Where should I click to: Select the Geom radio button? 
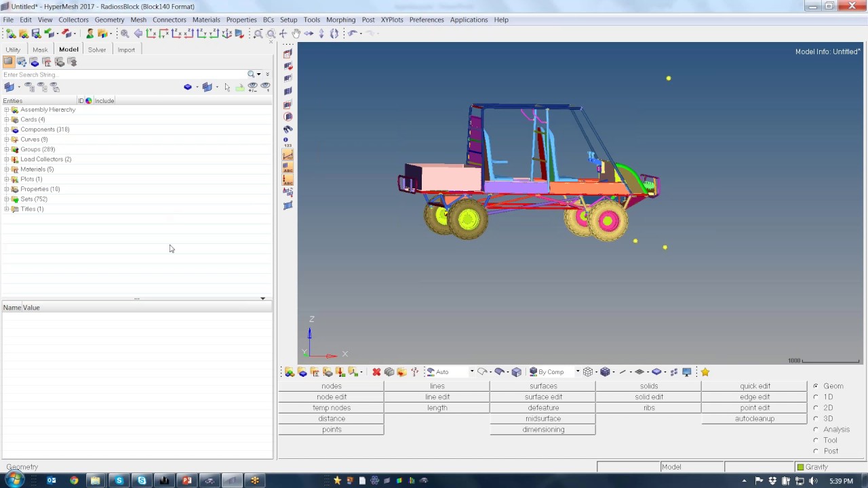(816, 386)
